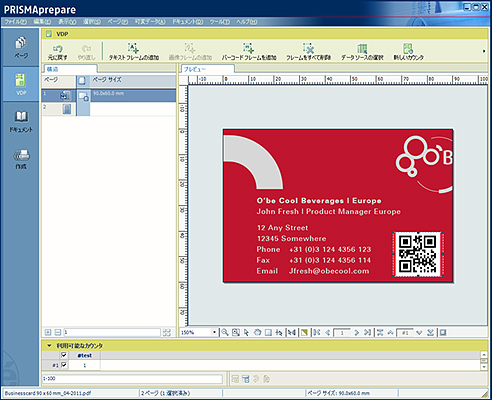492x400 pixels.
Task: Toggle the header checkbox above #test column
Action: pos(64,355)
